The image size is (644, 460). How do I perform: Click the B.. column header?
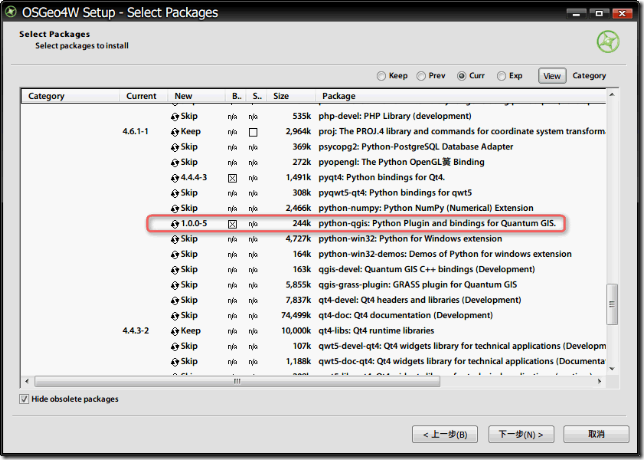[x=236, y=96]
